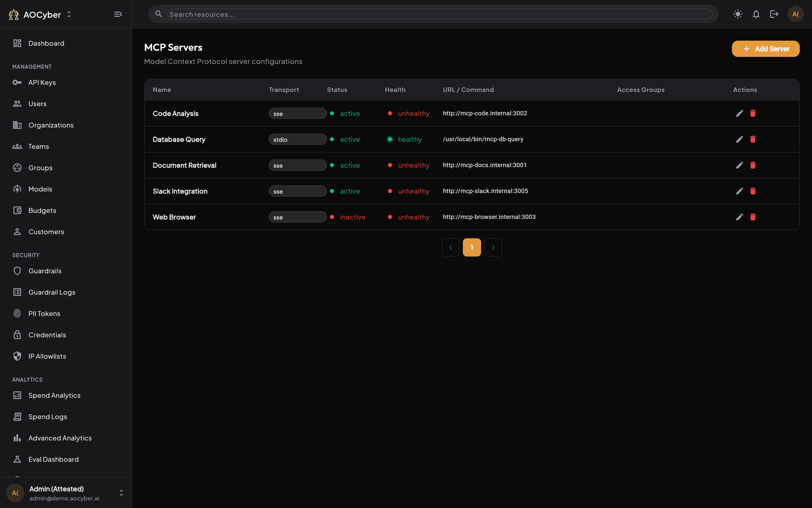The height and width of the screenshot is (508, 812).
Task: Focus the Search resources field
Action: coord(439,14)
